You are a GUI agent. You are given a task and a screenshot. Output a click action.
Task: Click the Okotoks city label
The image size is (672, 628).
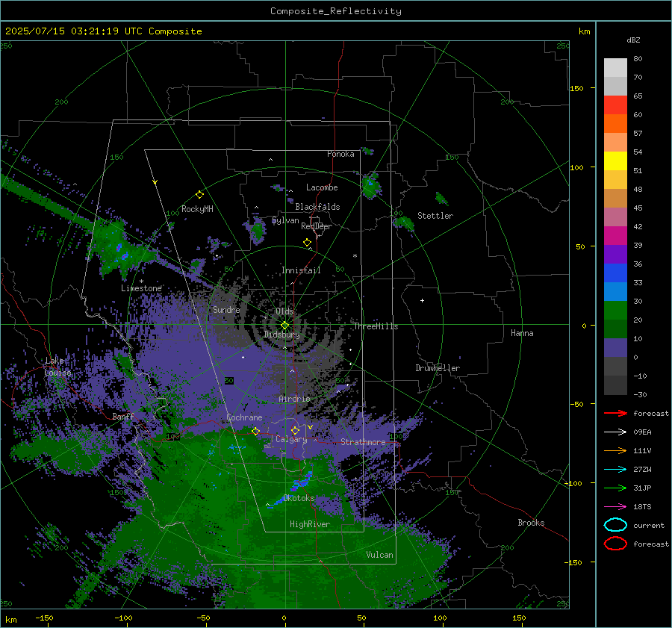(299, 498)
